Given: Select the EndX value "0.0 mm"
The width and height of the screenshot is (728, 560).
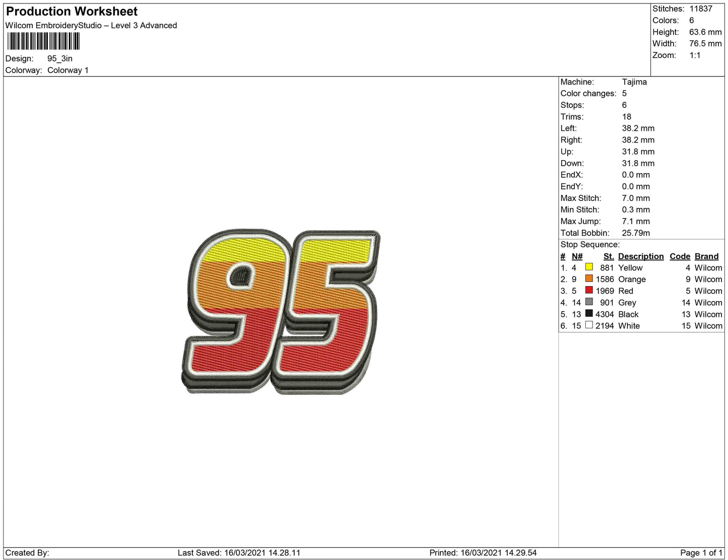Looking at the screenshot, I should [x=636, y=175].
